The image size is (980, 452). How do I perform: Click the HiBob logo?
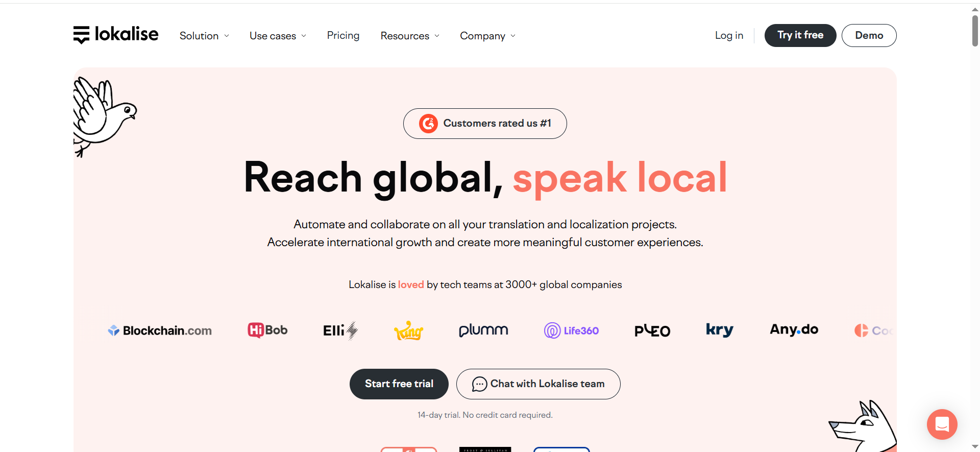tap(267, 330)
